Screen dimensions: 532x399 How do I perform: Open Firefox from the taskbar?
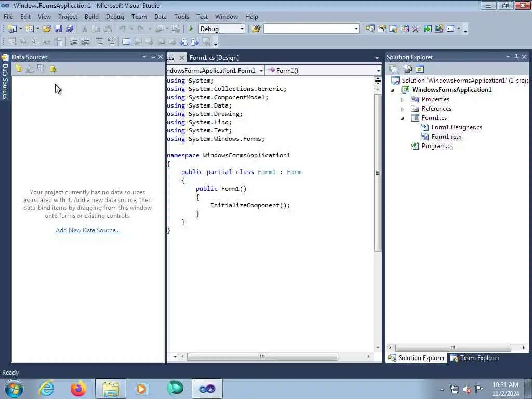(x=78, y=389)
